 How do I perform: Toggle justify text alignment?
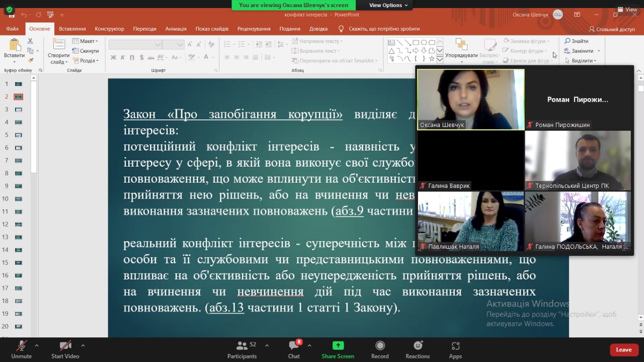tap(257, 57)
